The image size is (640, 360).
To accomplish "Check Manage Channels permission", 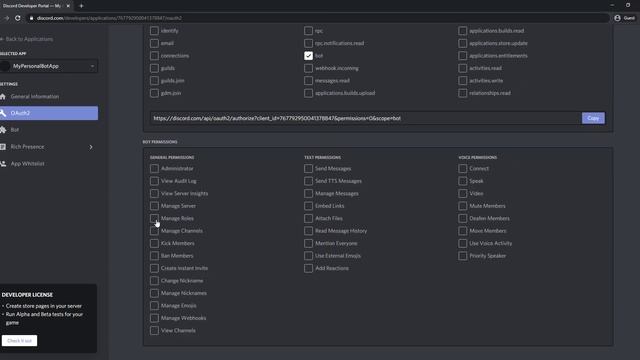I will click(154, 231).
